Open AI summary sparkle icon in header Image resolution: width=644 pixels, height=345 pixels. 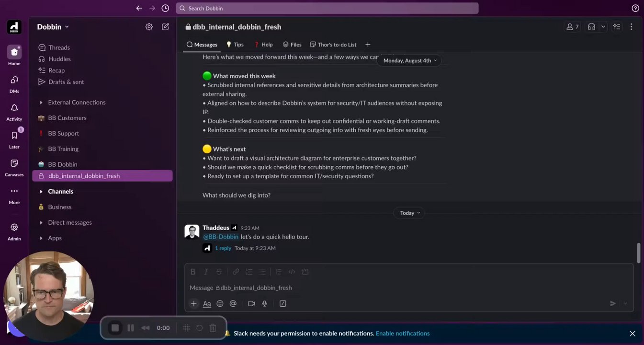click(617, 27)
